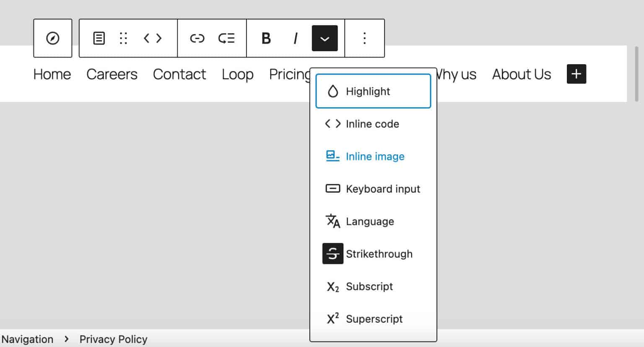Open the three-dot options menu
This screenshot has height=347, width=644.
364,38
